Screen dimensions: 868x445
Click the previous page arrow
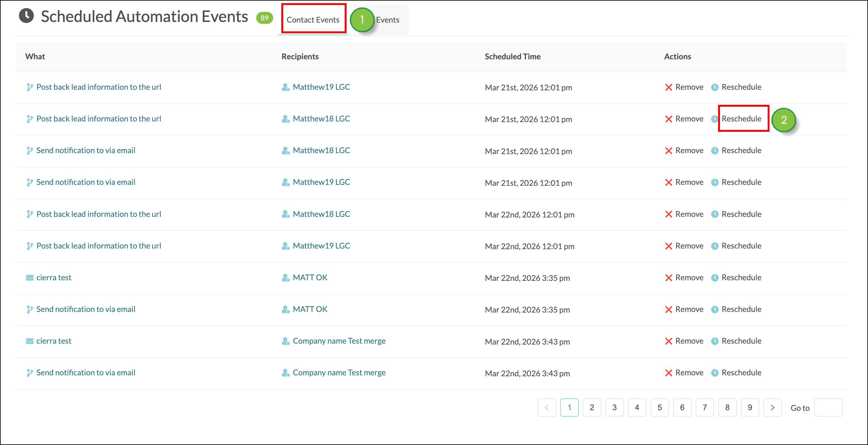click(547, 408)
